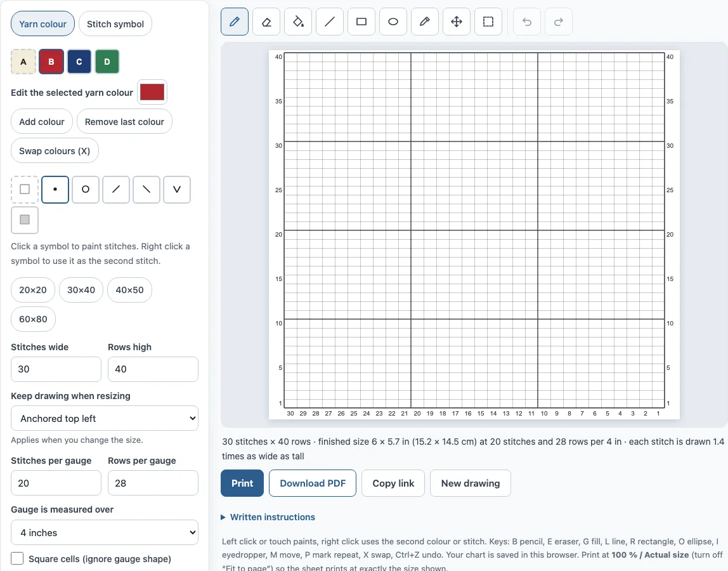Choose the grey filled square symbol
Viewport: 728px width, 571px height.
click(25, 220)
